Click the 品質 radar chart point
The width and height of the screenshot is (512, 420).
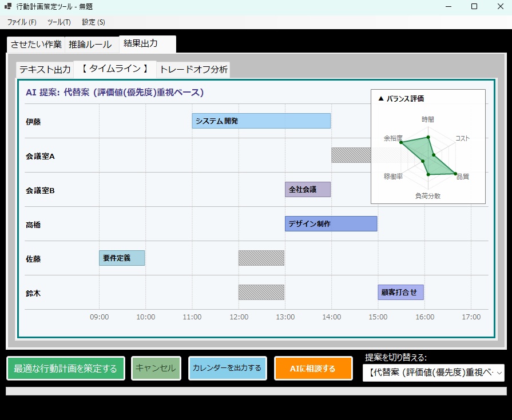(455, 174)
